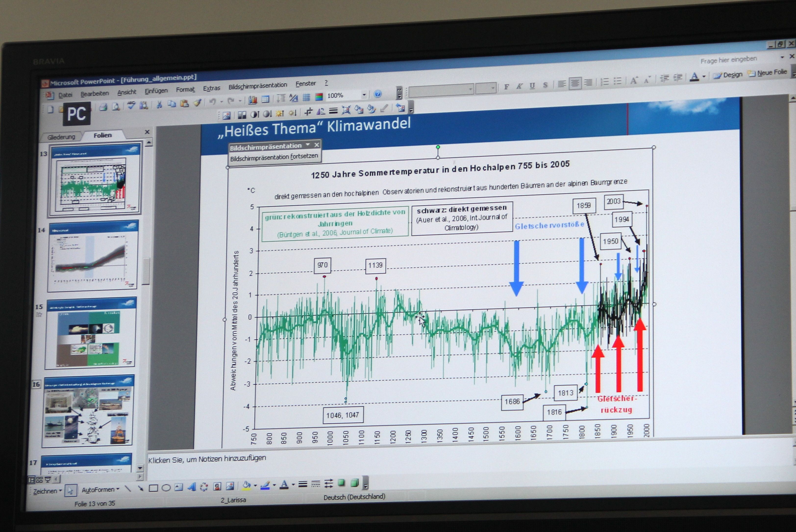Select slide 15 thumbnail
The image size is (796, 532).
pos(91,333)
